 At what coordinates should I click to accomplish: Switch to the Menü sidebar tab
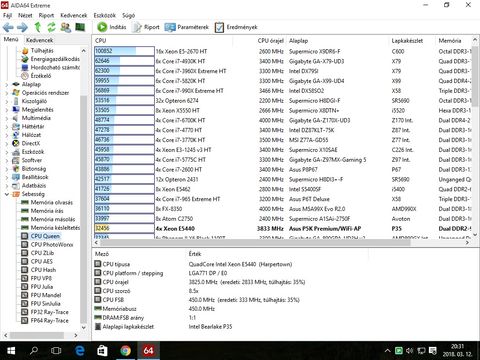tap(11, 39)
